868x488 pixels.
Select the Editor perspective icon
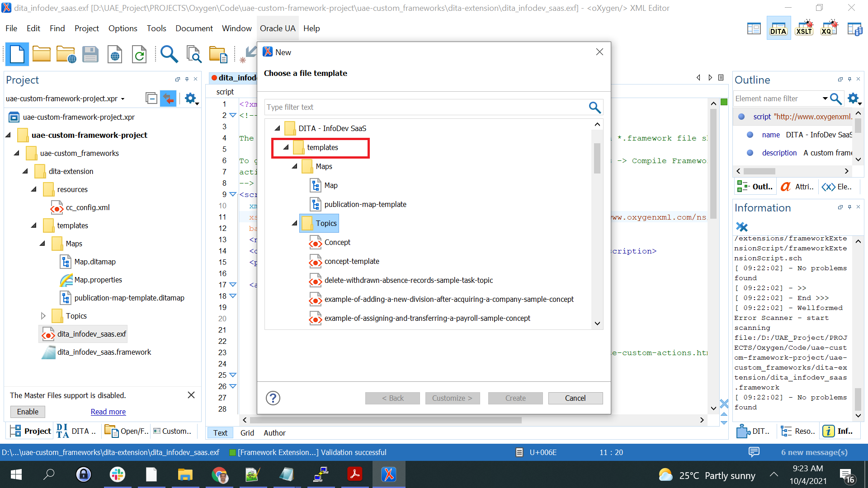tap(754, 28)
